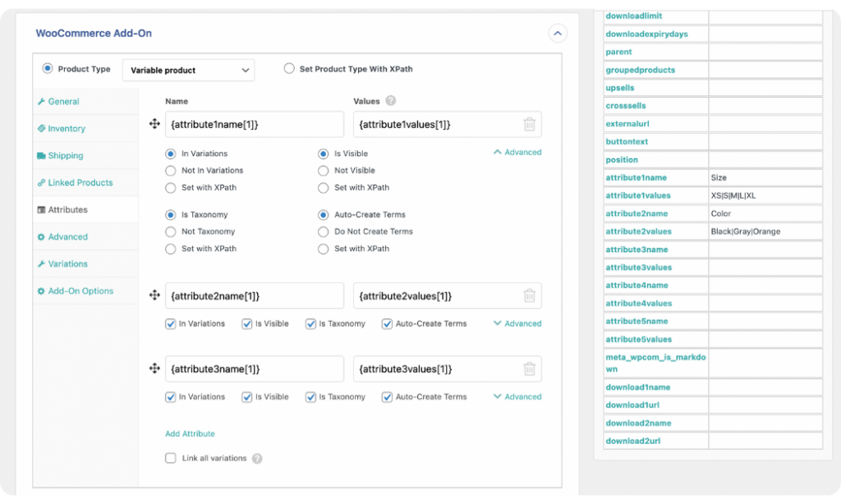Select the Is Visible radio button

(323, 153)
